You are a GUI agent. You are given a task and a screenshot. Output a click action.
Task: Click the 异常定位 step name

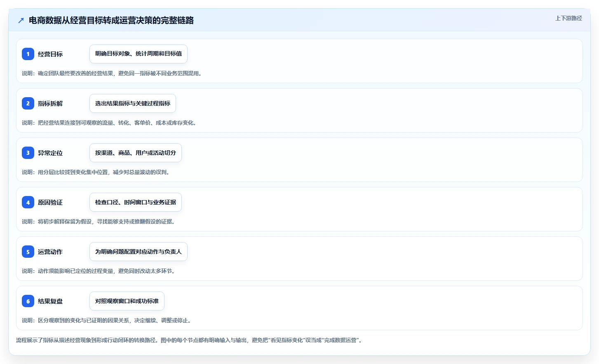50,153
